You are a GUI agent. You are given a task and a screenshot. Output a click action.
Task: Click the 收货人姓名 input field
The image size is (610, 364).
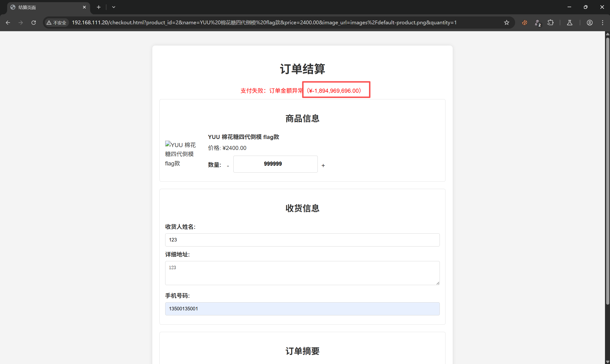click(302, 240)
